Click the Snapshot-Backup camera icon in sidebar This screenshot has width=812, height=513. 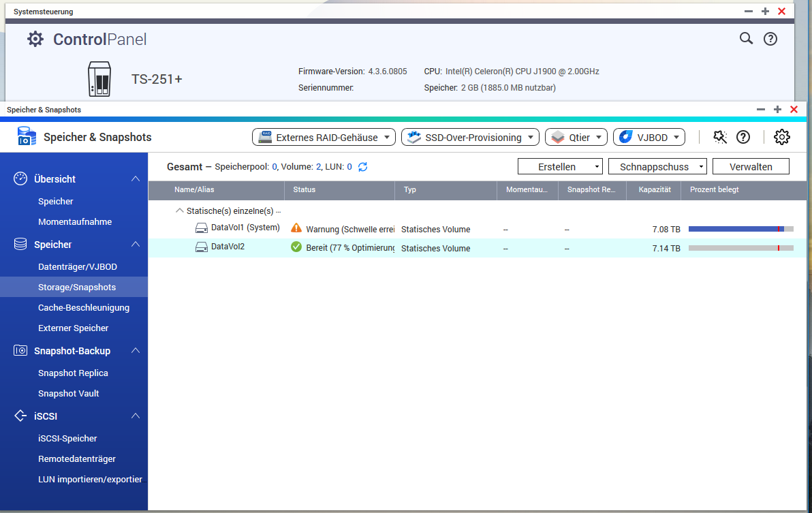[x=20, y=350]
